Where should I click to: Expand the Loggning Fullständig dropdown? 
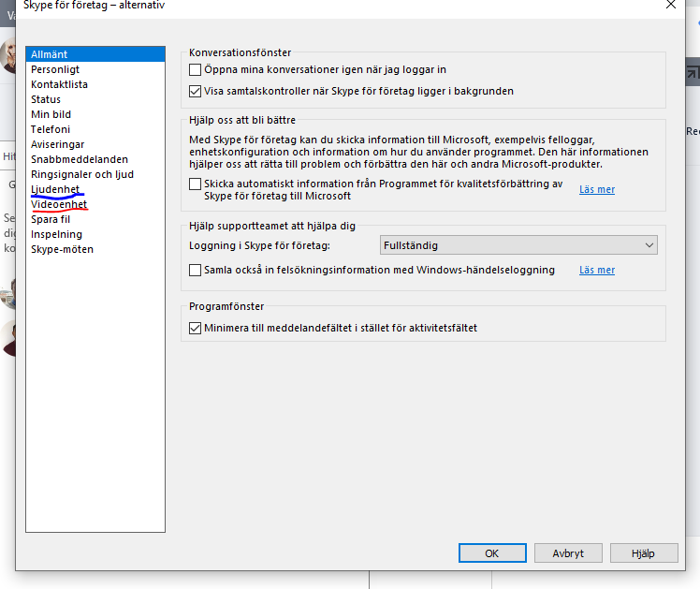(x=518, y=245)
